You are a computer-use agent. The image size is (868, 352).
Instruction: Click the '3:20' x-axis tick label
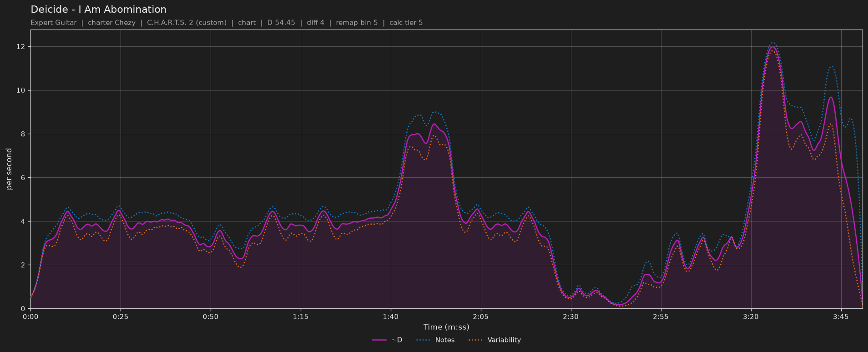[x=751, y=317]
